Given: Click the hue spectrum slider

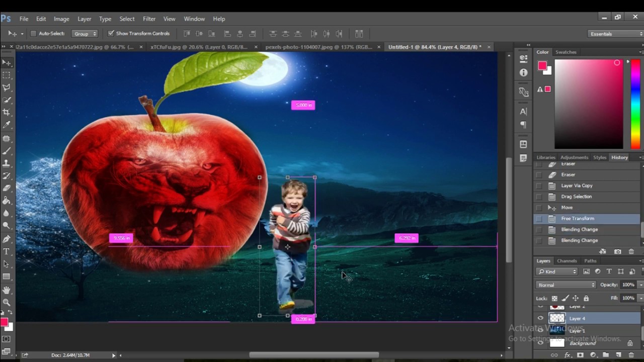Looking at the screenshot, I should pyautogui.click(x=635, y=104).
